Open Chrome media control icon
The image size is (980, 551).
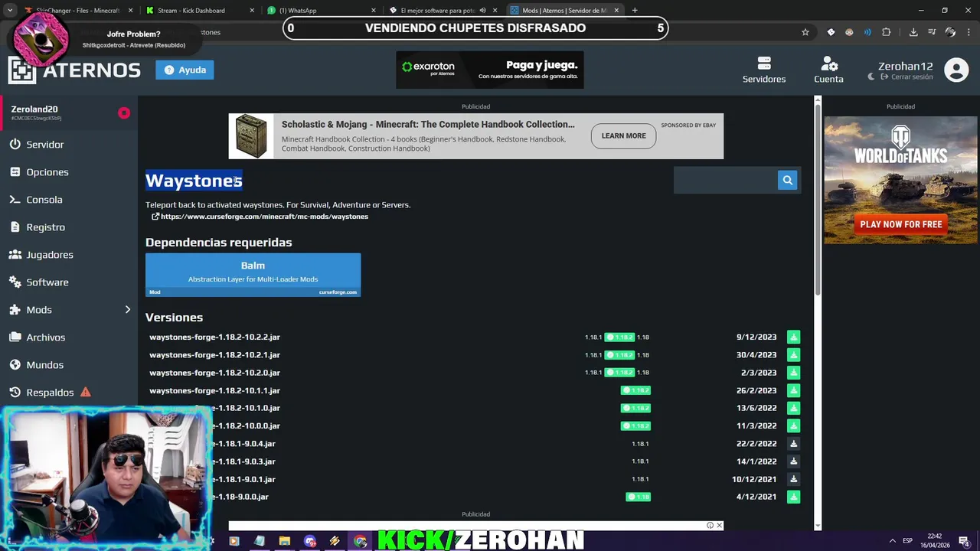tap(932, 32)
